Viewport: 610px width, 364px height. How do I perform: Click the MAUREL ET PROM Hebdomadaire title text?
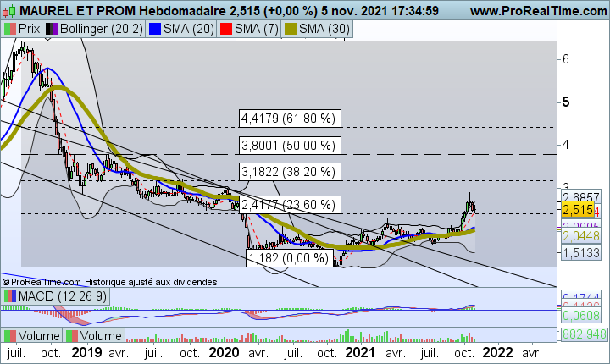pyautogui.click(x=123, y=11)
